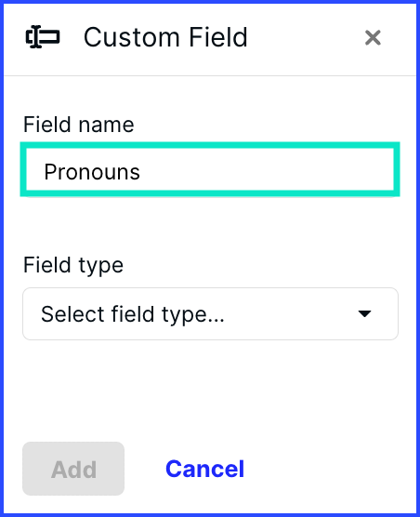Select the teal-highlighted Pronouns text box

tap(210, 169)
